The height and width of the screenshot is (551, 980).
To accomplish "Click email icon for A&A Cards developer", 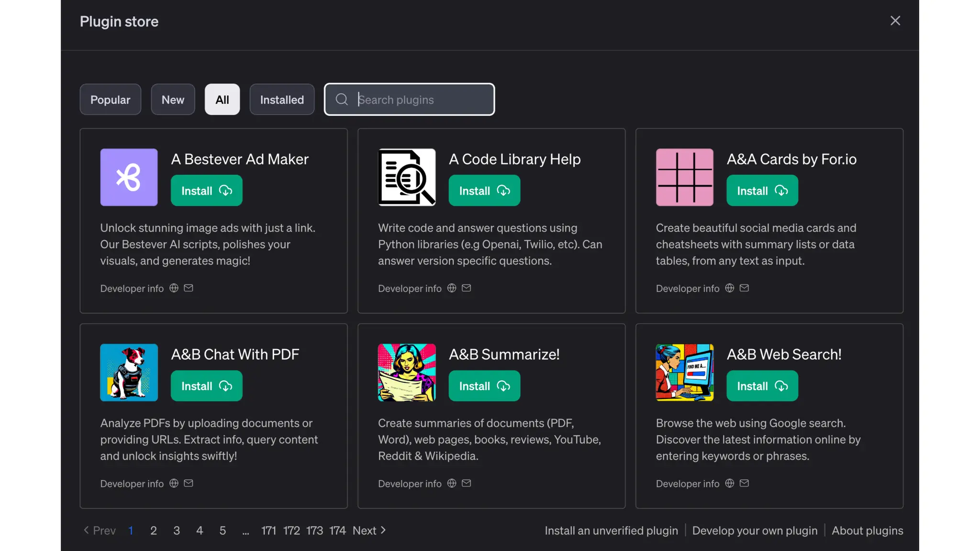I will (x=744, y=288).
